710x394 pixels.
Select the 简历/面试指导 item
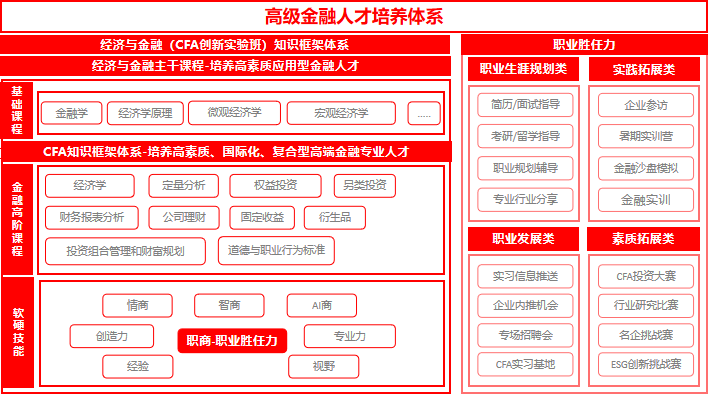(x=525, y=105)
